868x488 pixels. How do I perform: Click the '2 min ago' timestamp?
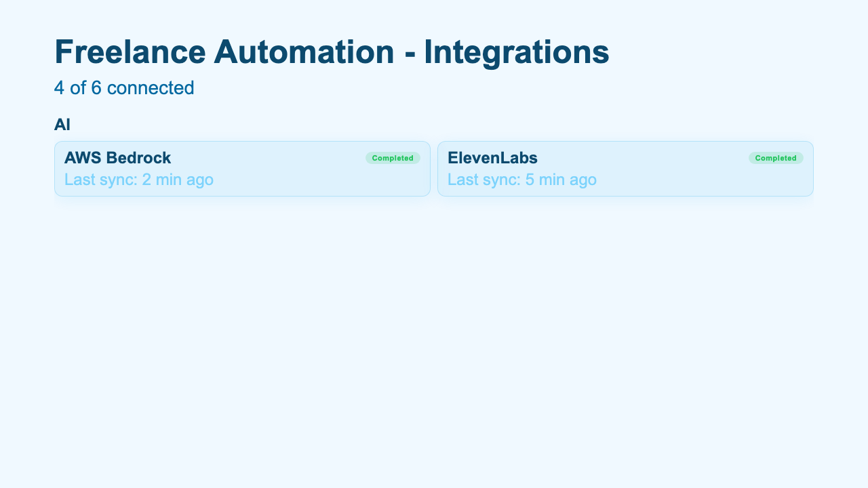click(178, 180)
